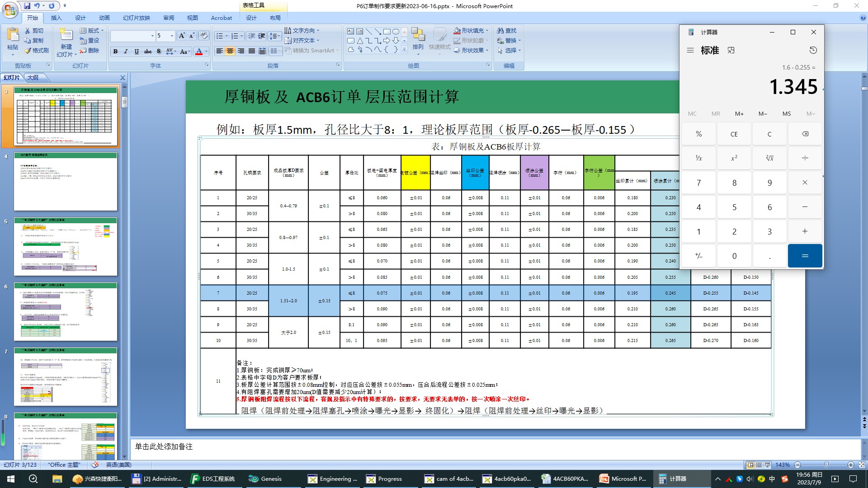Click the bulleted list icon
This screenshot has height=488, width=868.
[x=219, y=36]
